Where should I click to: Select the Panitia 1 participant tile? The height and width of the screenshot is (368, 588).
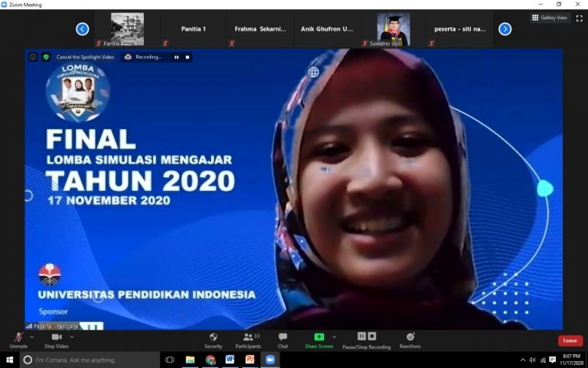(x=194, y=29)
